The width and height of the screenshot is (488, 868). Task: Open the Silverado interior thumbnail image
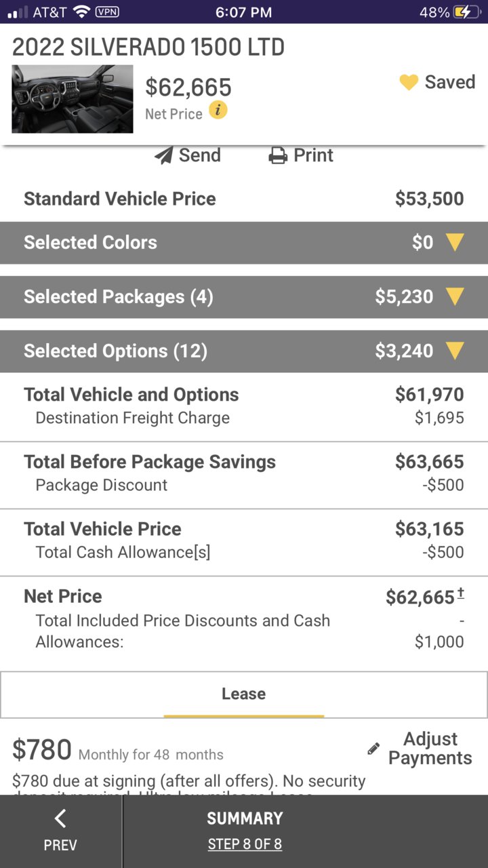[73, 99]
